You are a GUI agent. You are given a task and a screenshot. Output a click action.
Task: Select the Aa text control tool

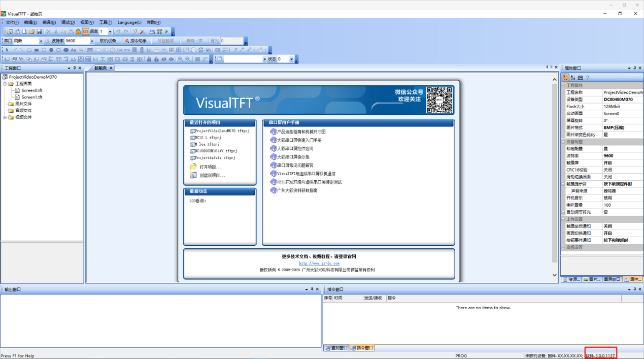73,50
